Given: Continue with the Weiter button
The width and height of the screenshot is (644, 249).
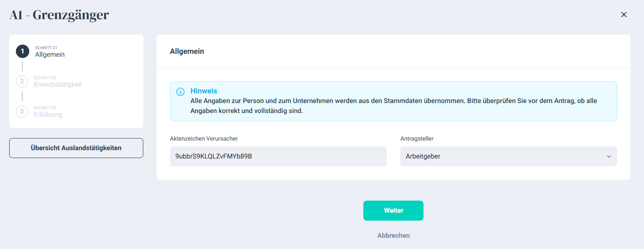Looking at the screenshot, I should (x=393, y=211).
